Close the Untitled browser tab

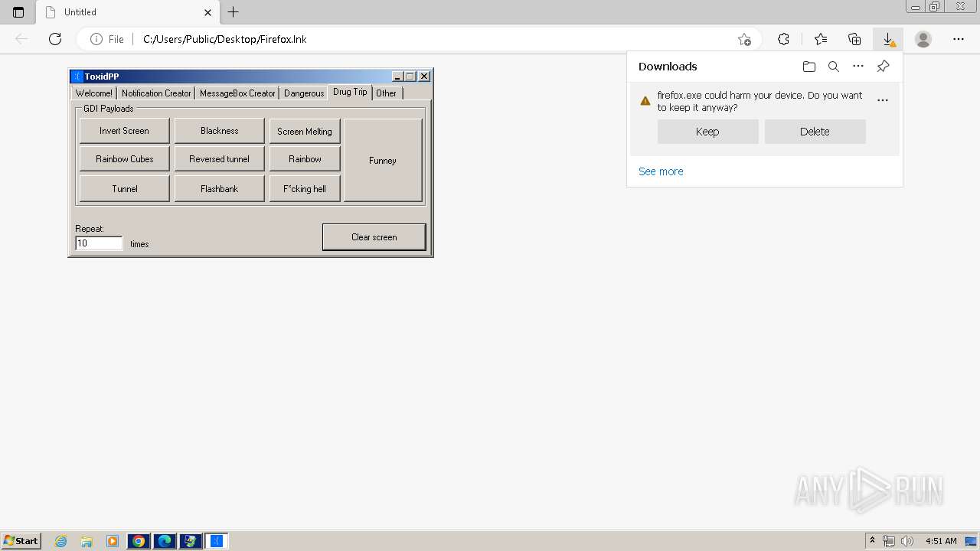[207, 12]
